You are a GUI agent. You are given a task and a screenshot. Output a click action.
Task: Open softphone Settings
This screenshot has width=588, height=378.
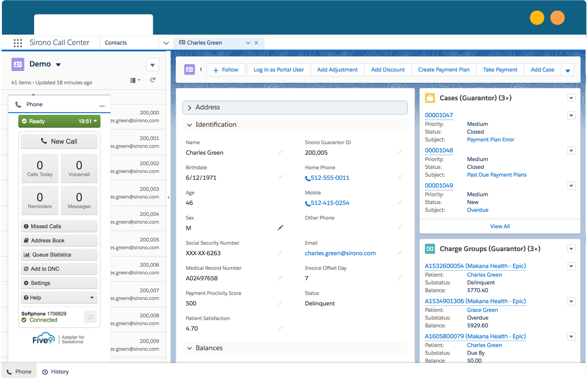[x=59, y=283]
